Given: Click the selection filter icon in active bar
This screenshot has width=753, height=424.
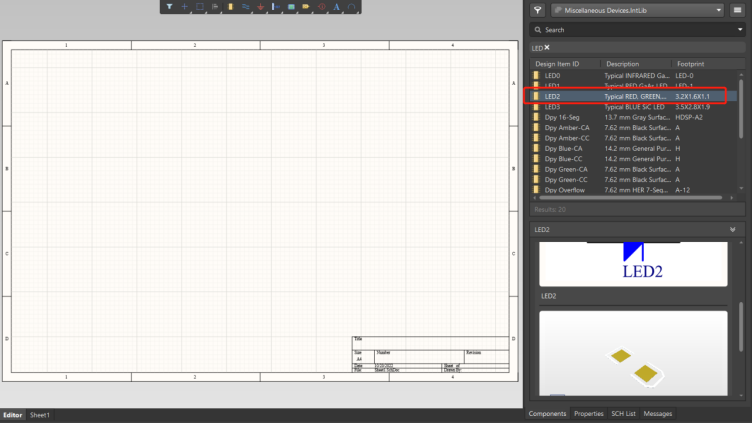Looking at the screenshot, I should [169, 7].
